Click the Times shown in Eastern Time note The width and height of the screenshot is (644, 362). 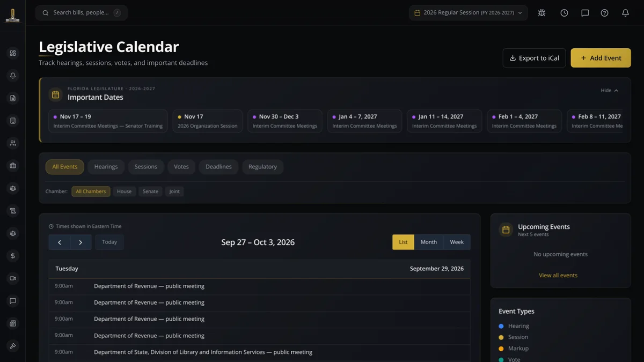(x=85, y=226)
